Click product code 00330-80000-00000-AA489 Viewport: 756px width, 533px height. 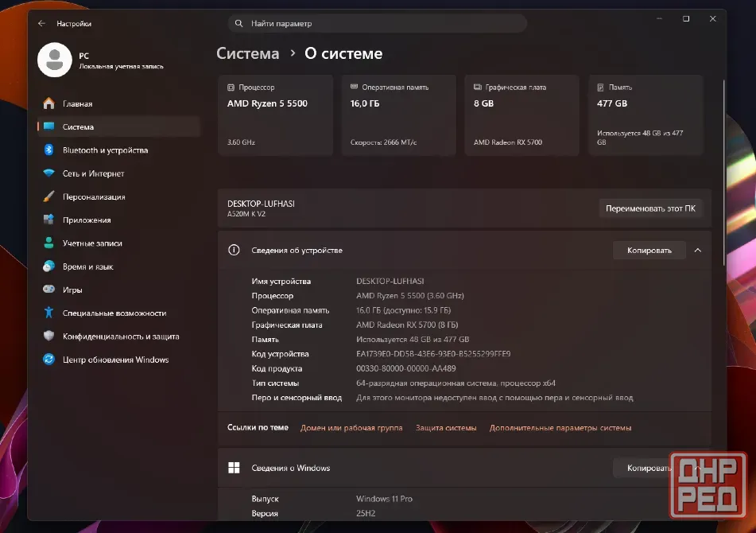coord(406,368)
